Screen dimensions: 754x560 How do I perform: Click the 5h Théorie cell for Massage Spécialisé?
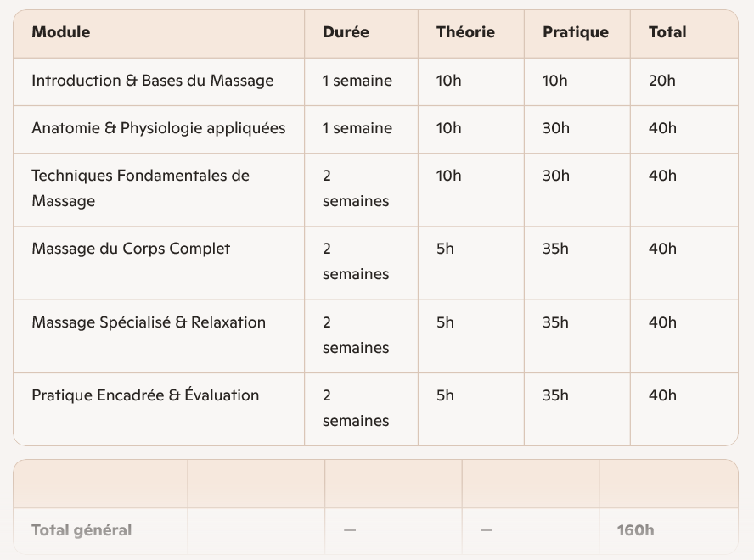pos(445,322)
